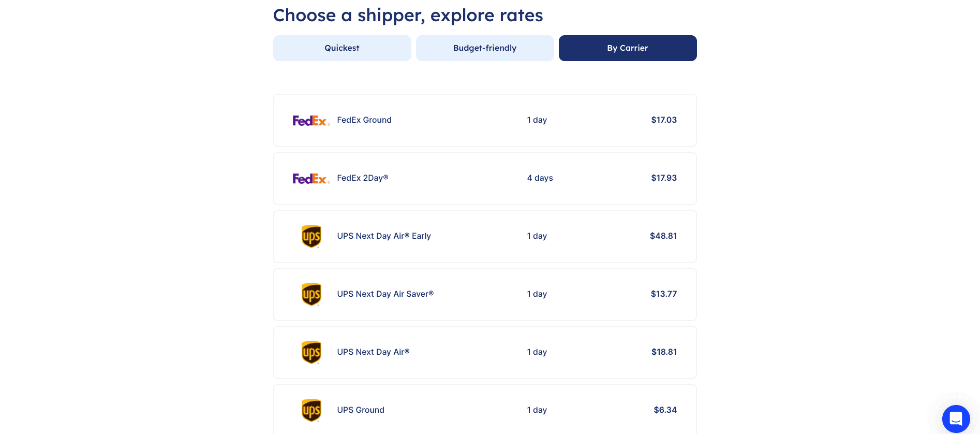Screen dimensions: 980x434
Task: Click the FedEx logo on FedEx Ground row
Action: [x=311, y=120]
